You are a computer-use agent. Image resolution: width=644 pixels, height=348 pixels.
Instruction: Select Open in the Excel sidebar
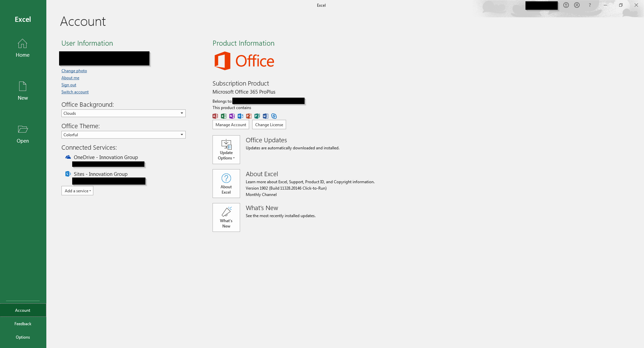(22, 134)
